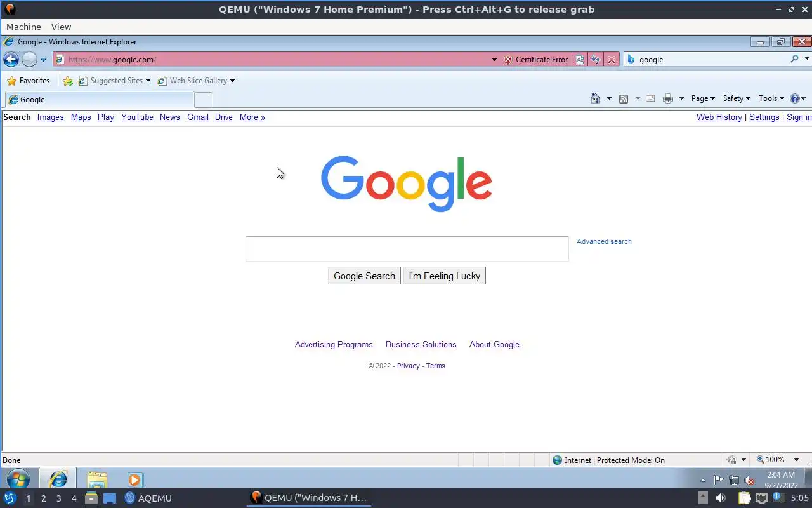The height and width of the screenshot is (508, 812).
Task: Expand the zoom level dropdown arrow
Action: click(x=797, y=460)
